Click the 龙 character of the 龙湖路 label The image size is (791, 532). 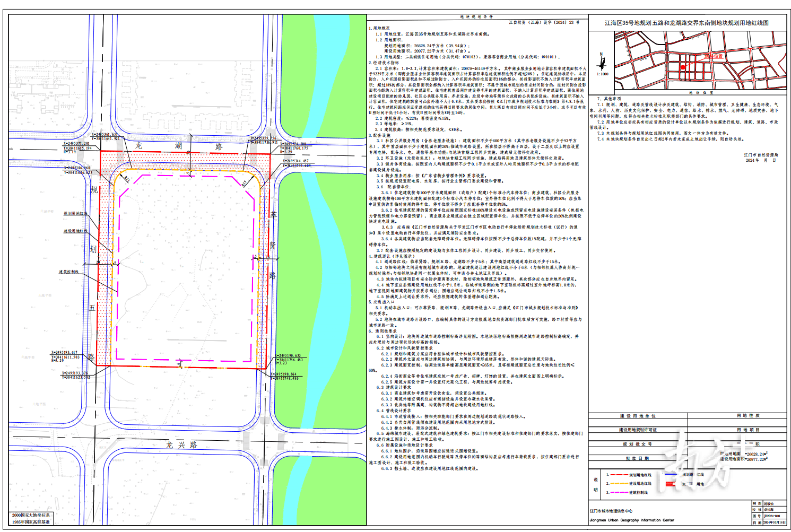click(x=138, y=145)
